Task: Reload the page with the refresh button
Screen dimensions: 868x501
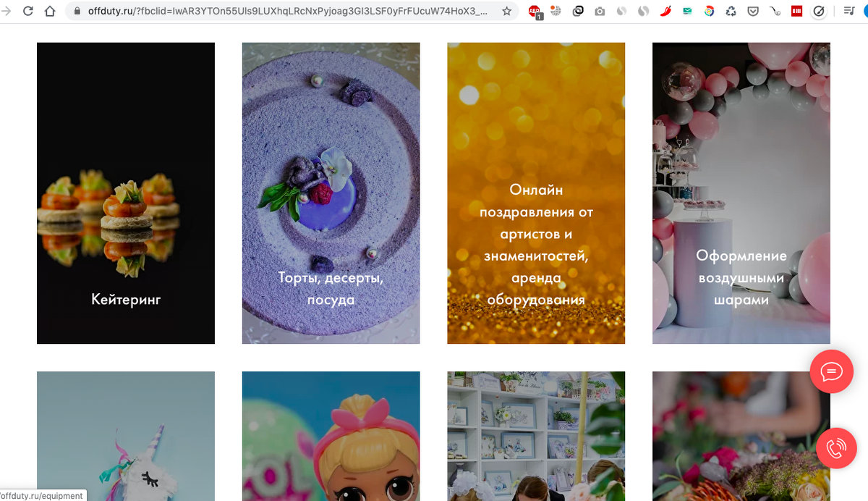Action: click(28, 12)
